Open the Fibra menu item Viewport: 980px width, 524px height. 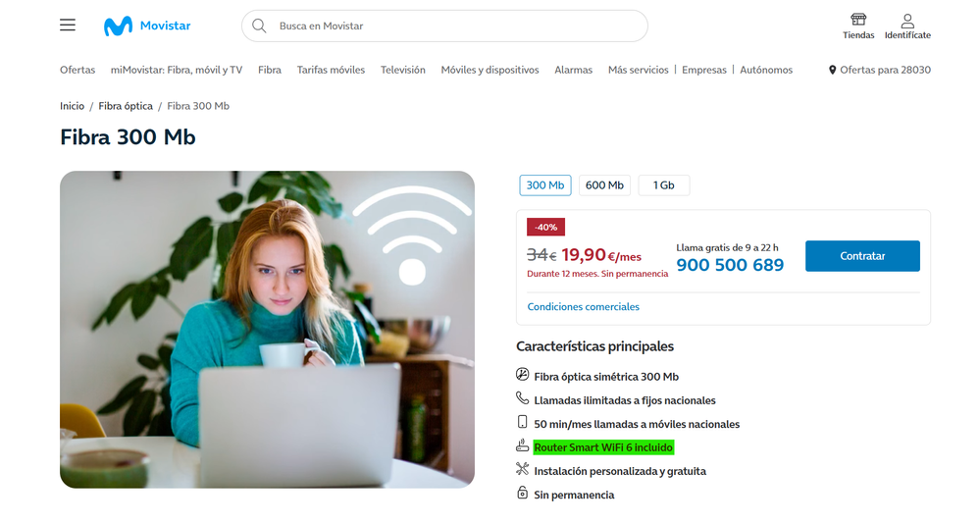pos(270,70)
